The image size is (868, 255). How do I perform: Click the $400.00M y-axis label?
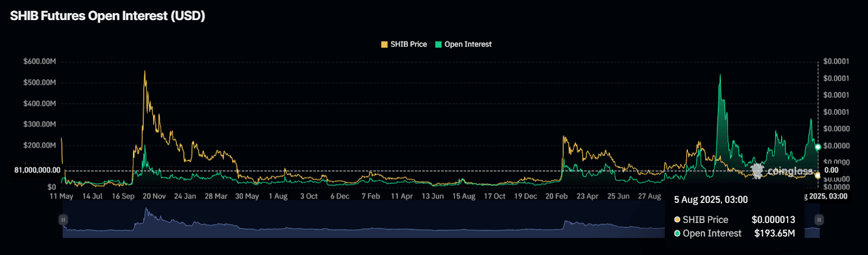40,104
